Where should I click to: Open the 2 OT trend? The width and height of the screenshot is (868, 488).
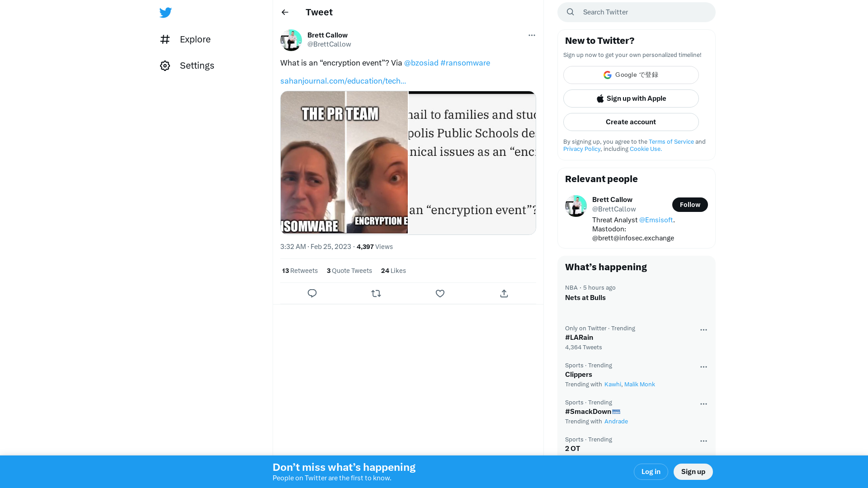[637, 444]
